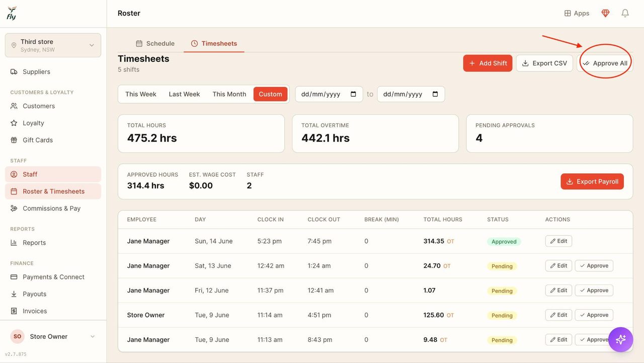Image resolution: width=644 pixels, height=363 pixels.
Task: Click Add Shift button
Action: (x=488, y=63)
